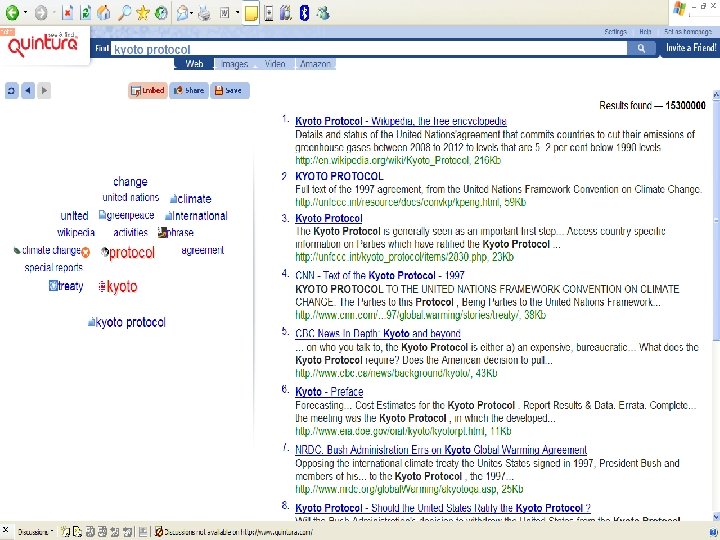Open the Discussions dropdown in bottom bar
The width and height of the screenshot is (720, 540).
tap(36, 532)
